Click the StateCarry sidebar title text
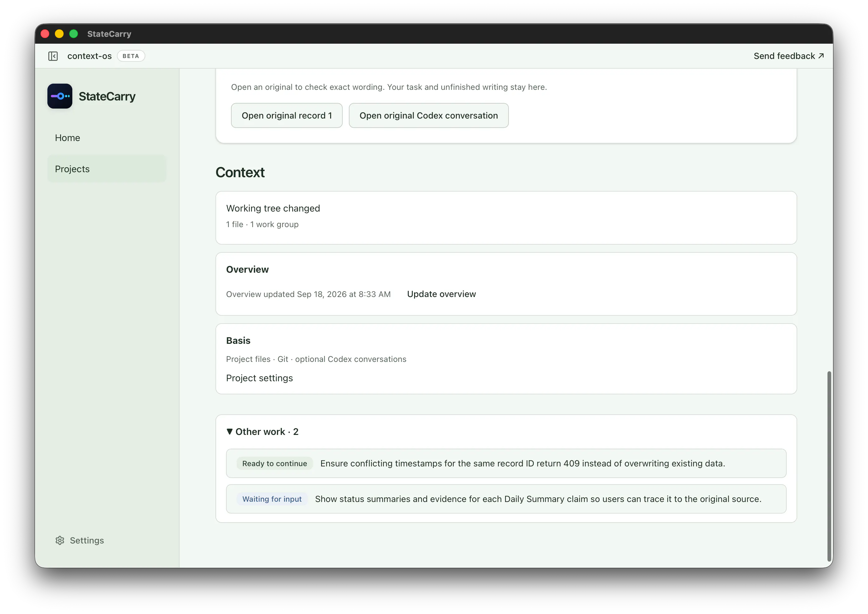 point(107,96)
